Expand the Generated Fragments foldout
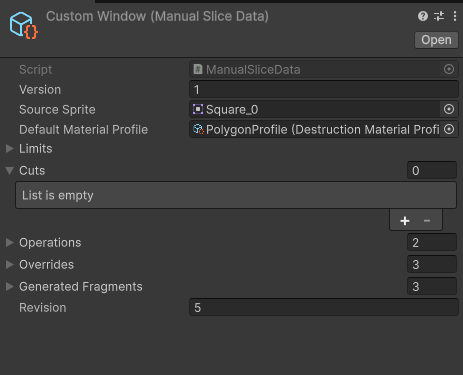Screen dimensions: 463x375 pyautogui.click(x=10, y=286)
